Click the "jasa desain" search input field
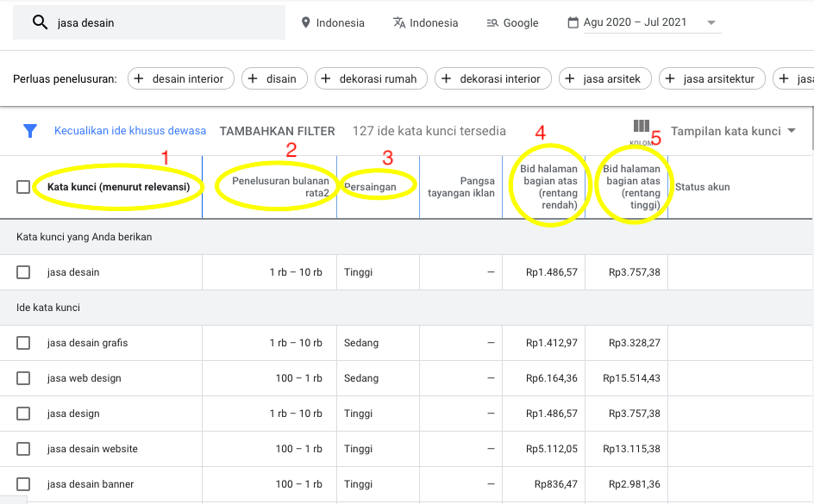Screen dimensions: 814x504 click(x=155, y=22)
